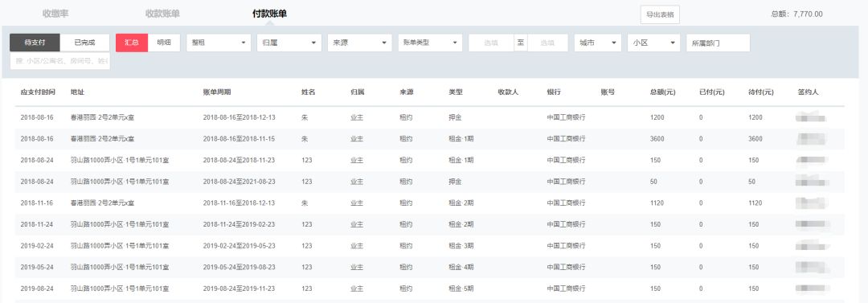Select period 2018-11-16至2018-12-13
This screenshot has height=303, width=868.
240,203
